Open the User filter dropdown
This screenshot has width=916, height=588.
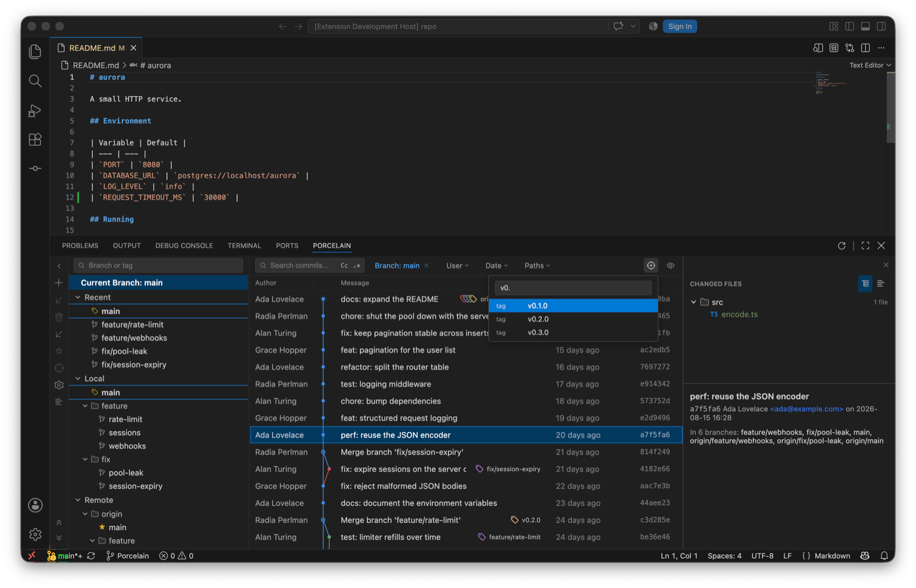coord(457,266)
